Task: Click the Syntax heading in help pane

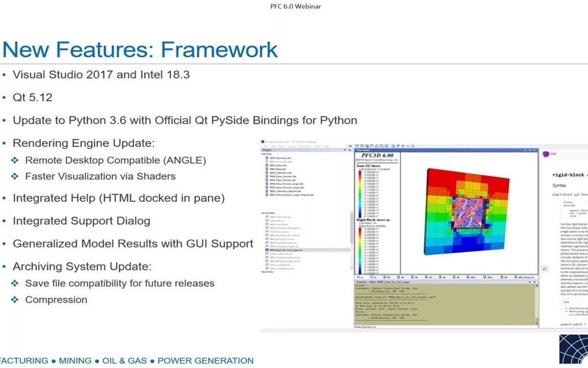Action: coord(559,185)
